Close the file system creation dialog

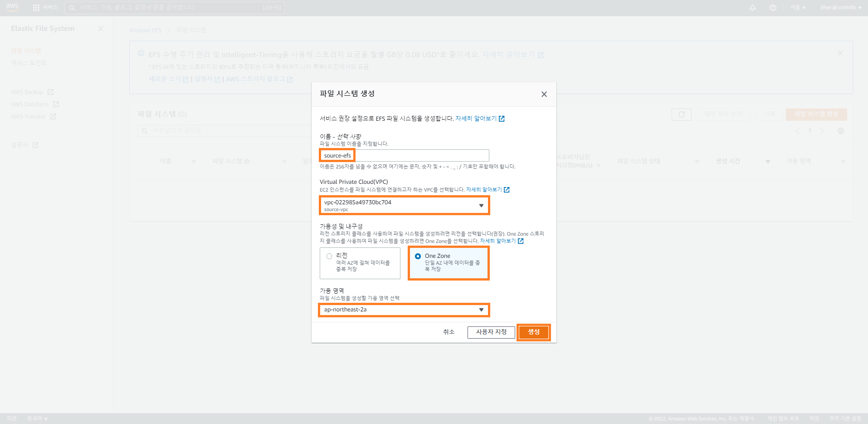pos(544,94)
